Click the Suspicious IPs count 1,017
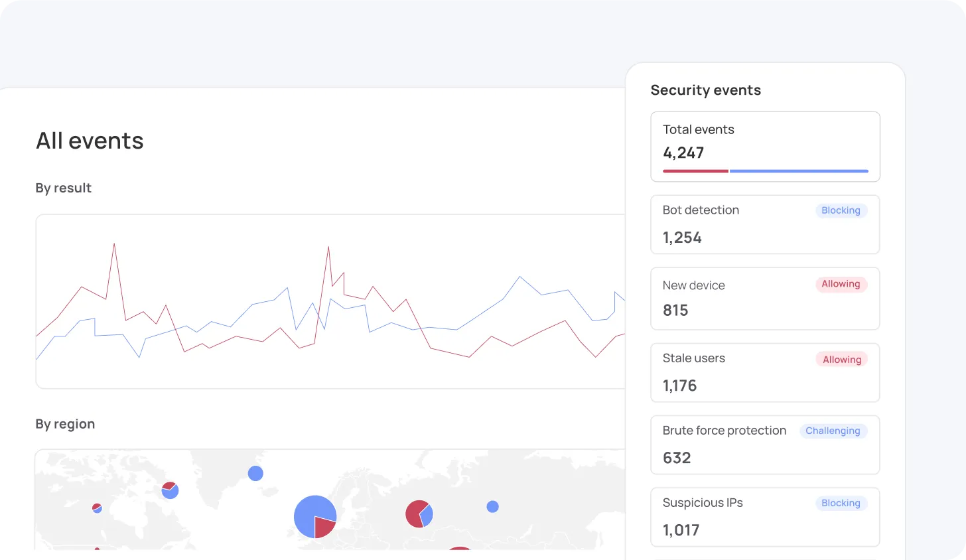Viewport: 966px width, 560px height. (681, 530)
